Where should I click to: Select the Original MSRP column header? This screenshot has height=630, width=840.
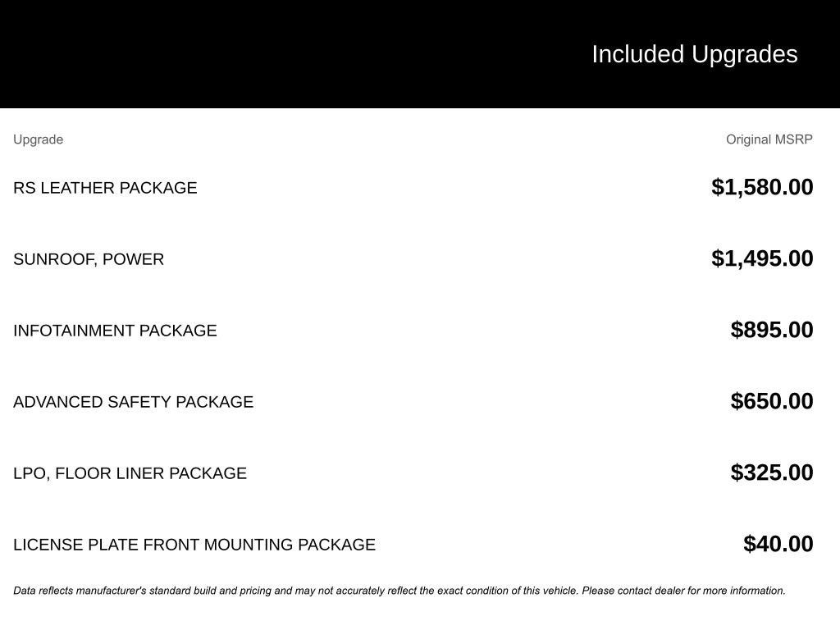pos(769,139)
